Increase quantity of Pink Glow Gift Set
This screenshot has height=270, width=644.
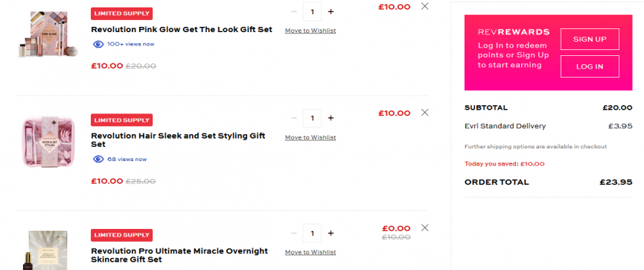pos(331,11)
